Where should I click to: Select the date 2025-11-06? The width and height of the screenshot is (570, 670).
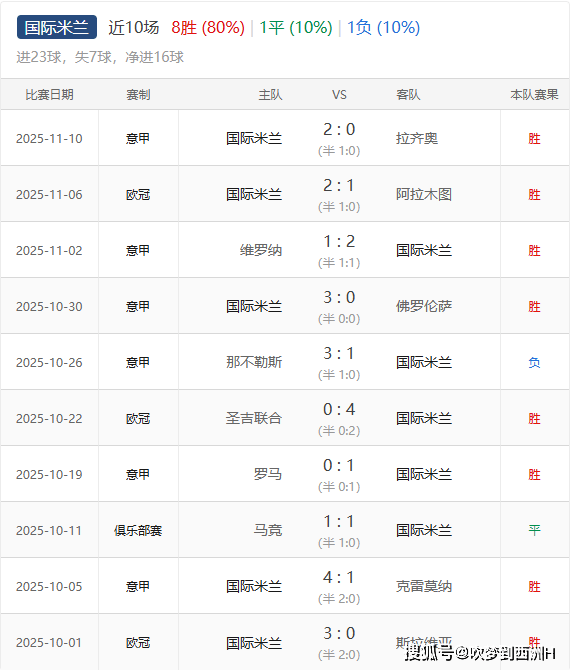(49, 195)
